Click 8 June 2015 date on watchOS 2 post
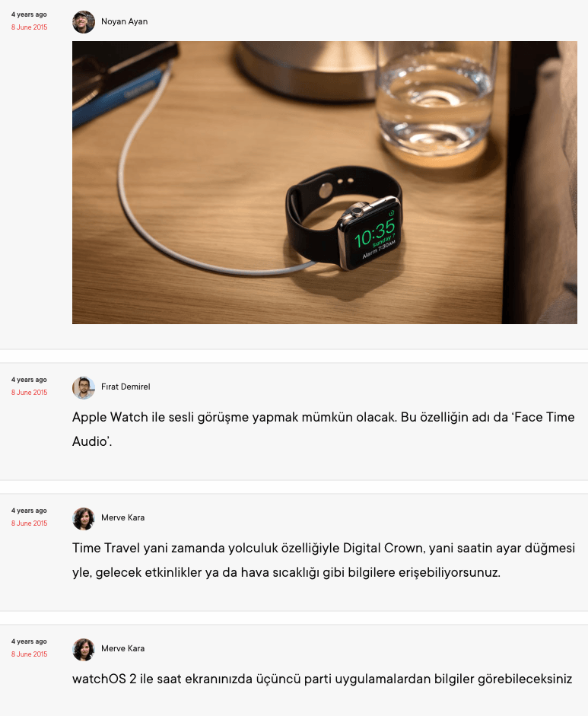The height and width of the screenshot is (716, 588). coord(29,654)
